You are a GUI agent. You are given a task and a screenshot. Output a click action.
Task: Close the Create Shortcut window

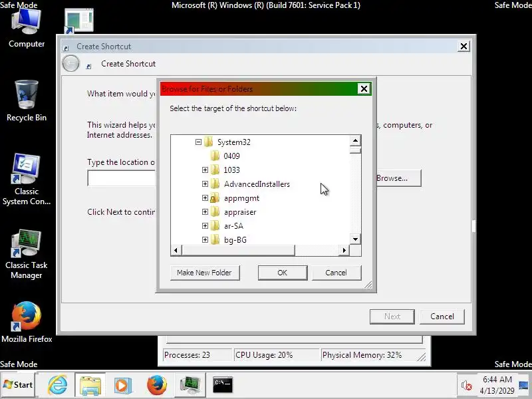point(464,46)
